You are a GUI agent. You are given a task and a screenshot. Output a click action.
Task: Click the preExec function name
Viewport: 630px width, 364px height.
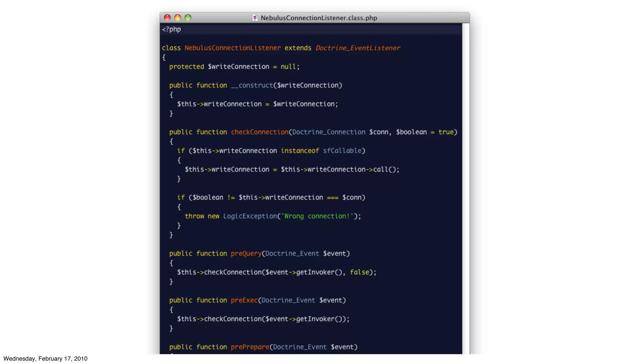pyautogui.click(x=244, y=300)
